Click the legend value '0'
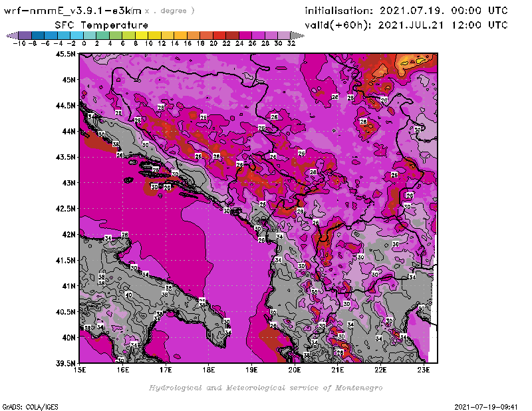This screenshot has height=411, width=532. point(84,43)
